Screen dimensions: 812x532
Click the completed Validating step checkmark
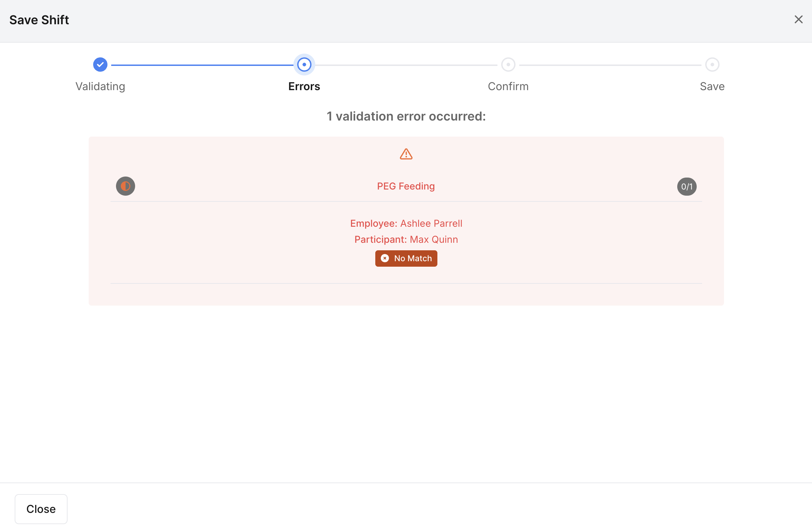click(x=100, y=65)
